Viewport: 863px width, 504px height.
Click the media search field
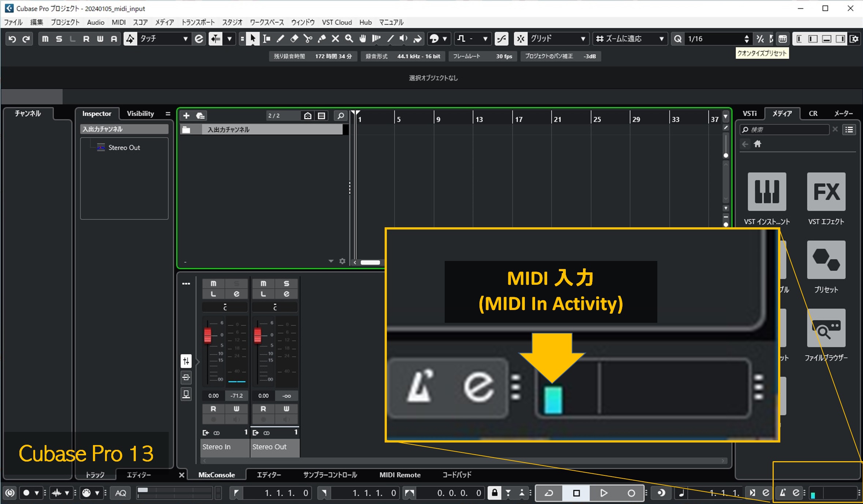(785, 130)
